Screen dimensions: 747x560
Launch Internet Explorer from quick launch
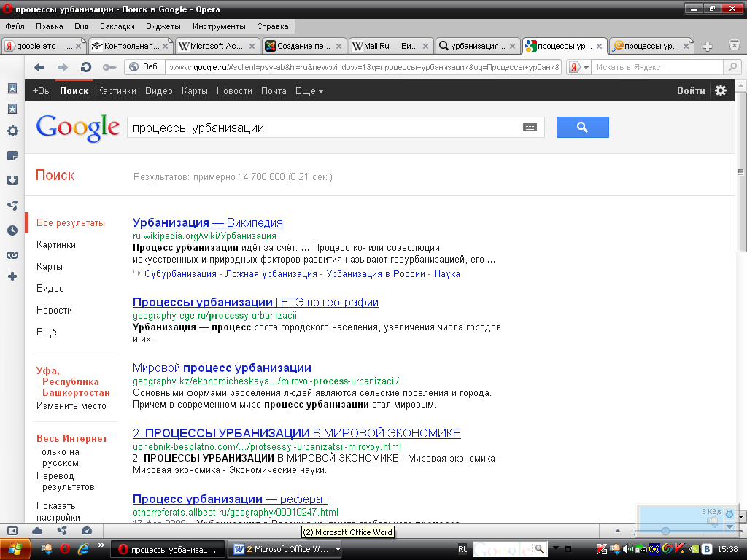click(83, 549)
